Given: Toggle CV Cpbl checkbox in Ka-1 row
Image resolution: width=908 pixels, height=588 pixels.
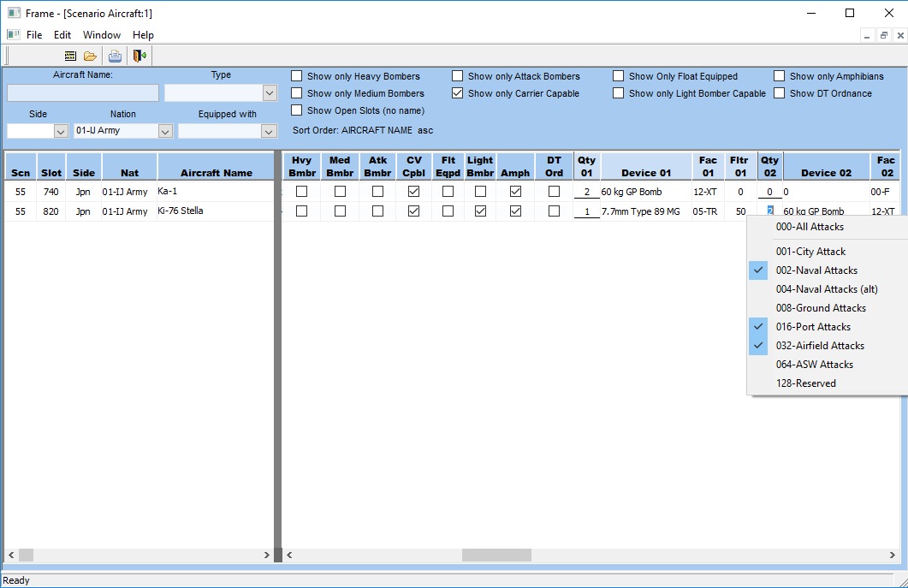Looking at the screenshot, I should tap(413, 191).
